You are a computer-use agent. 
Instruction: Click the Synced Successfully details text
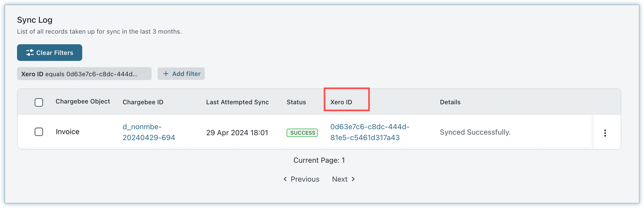(x=475, y=132)
